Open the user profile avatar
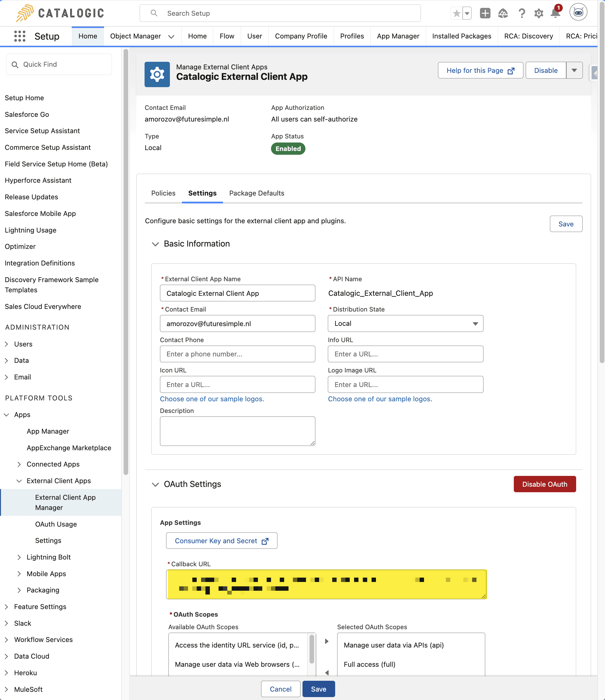The height and width of the screenshot is (700, 605). (578, 13)
